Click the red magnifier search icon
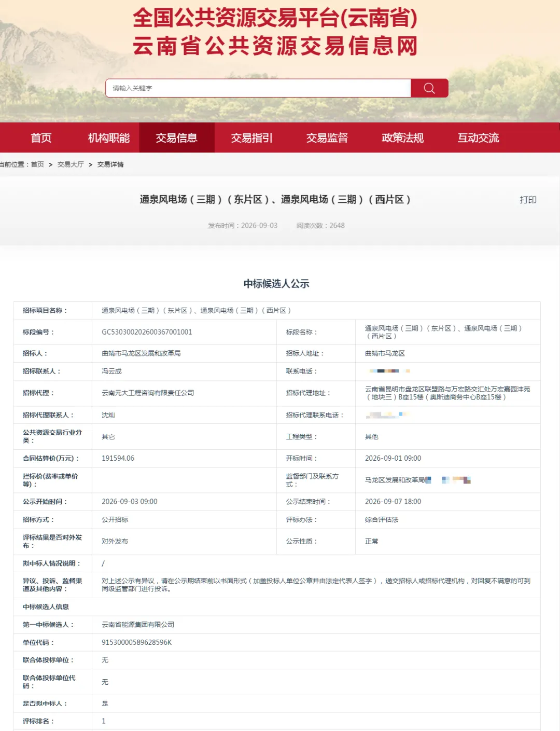 (429, 88)
